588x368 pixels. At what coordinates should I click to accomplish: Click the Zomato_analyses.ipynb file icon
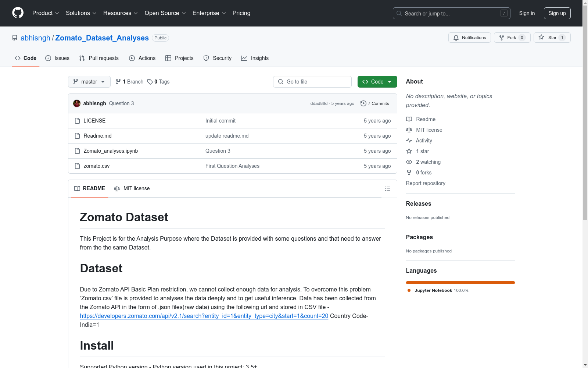(x=77, y=151)
